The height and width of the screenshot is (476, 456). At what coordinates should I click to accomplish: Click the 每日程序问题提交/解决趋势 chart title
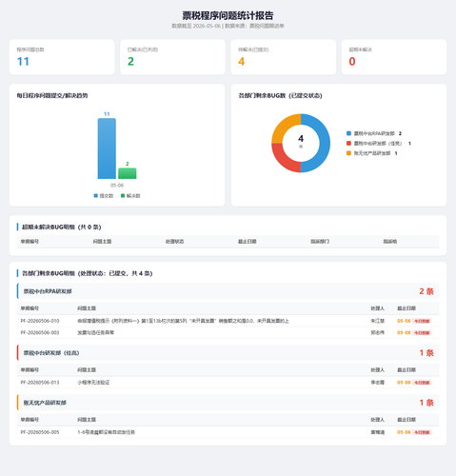click(x=52, y=95)
